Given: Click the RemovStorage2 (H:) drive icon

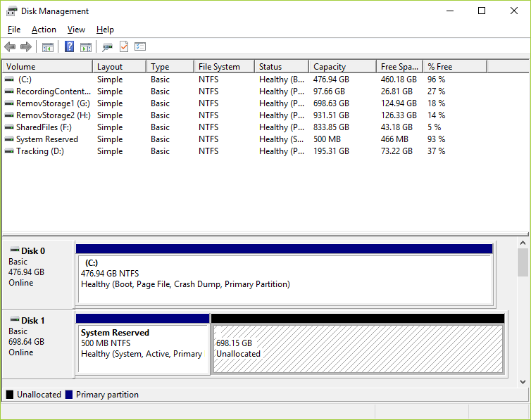Looking at the screenshot, I should (9, 115).
